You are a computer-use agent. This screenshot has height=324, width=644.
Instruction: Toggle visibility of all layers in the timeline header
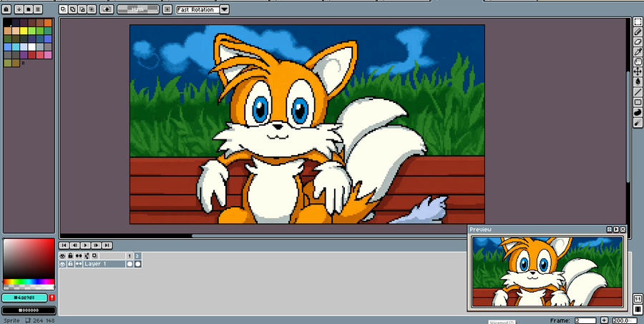(62, 256)
